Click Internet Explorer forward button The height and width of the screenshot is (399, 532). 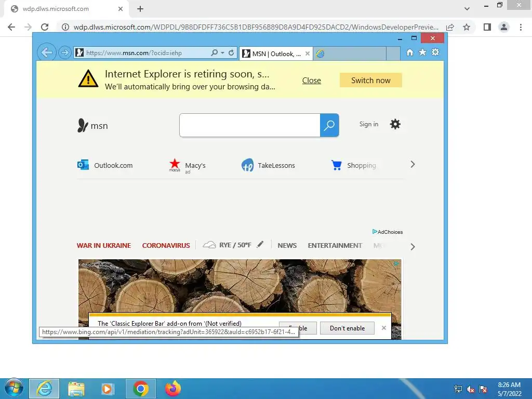(x=64, y=52)
